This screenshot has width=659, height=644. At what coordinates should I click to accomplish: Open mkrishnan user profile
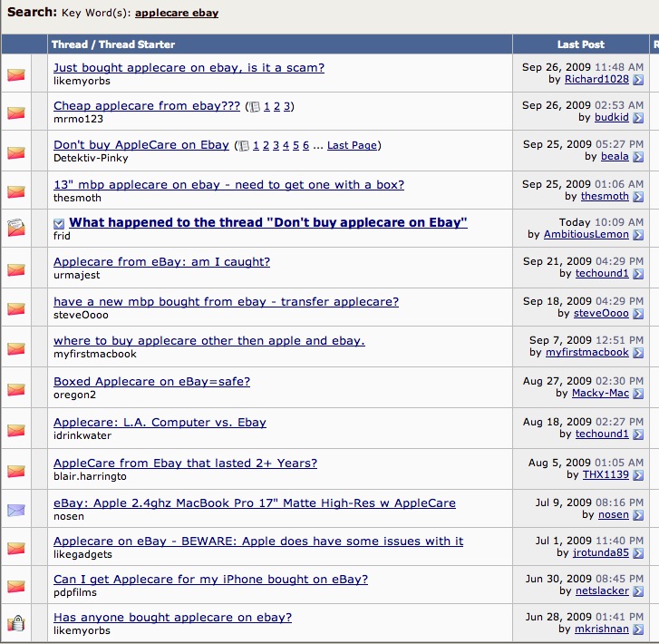point(602,629)
